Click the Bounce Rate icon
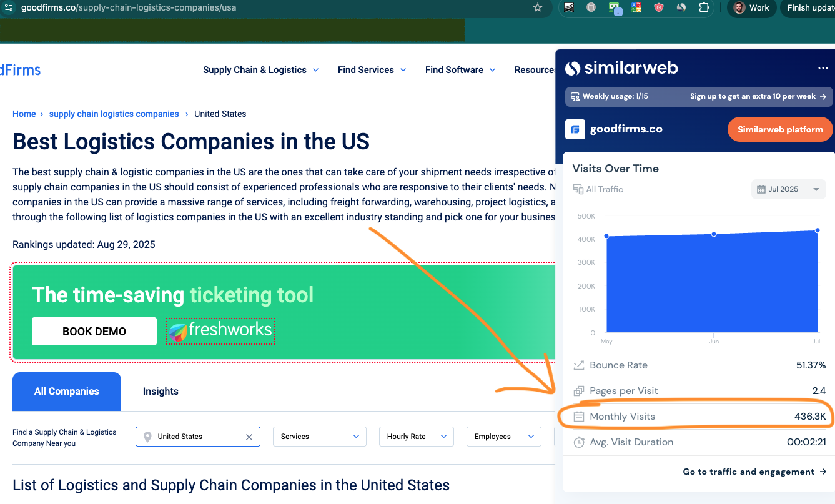Viewport: 835px width, 504px height. pos(578,365)
